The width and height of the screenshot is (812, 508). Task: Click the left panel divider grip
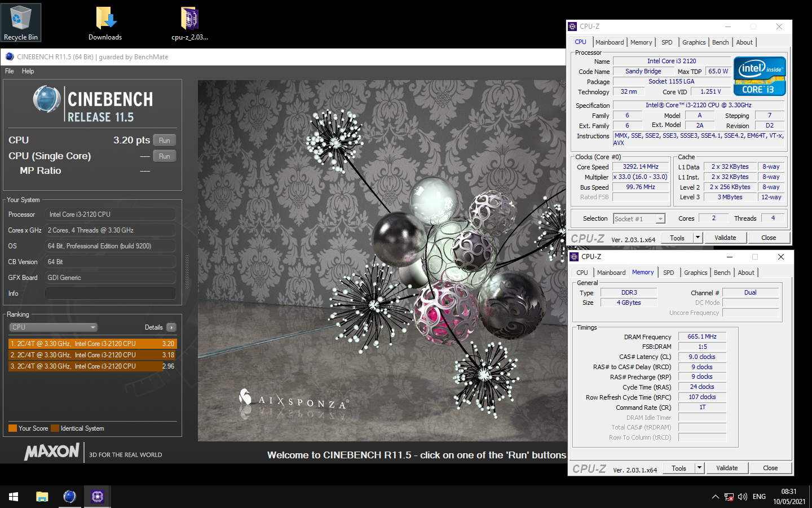[x=187, y=273]
